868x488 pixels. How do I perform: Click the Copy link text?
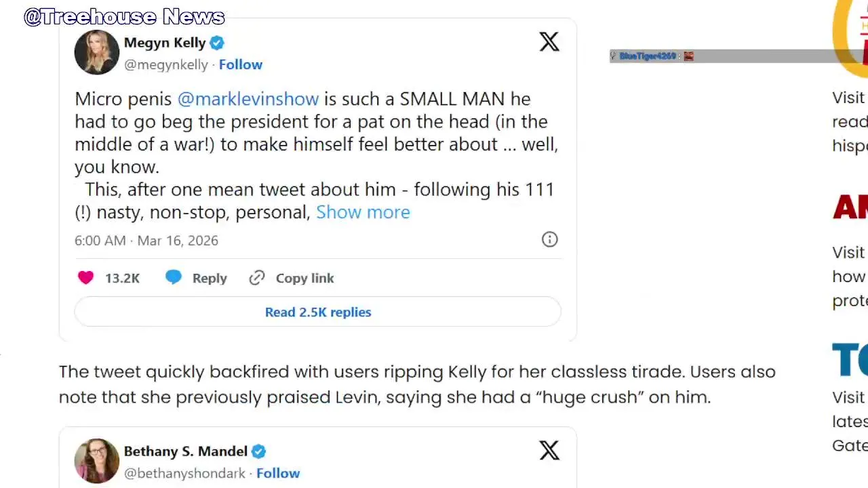304,278
